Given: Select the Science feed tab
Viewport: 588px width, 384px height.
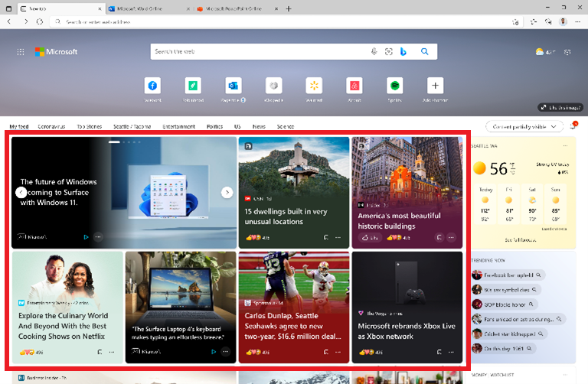Looking at the screenshot, I should 286,127.
